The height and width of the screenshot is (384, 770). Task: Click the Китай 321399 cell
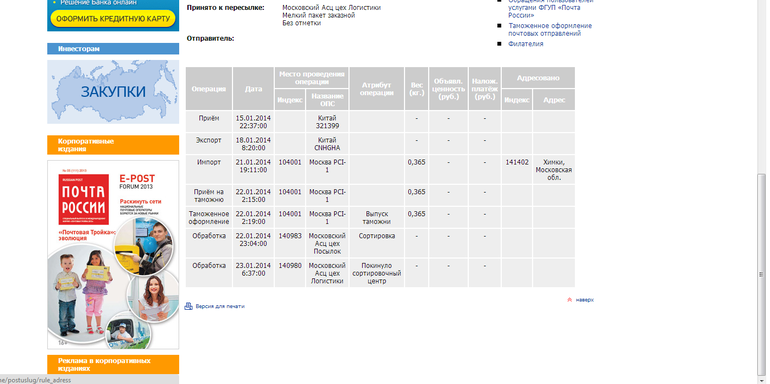coord(327,121)
